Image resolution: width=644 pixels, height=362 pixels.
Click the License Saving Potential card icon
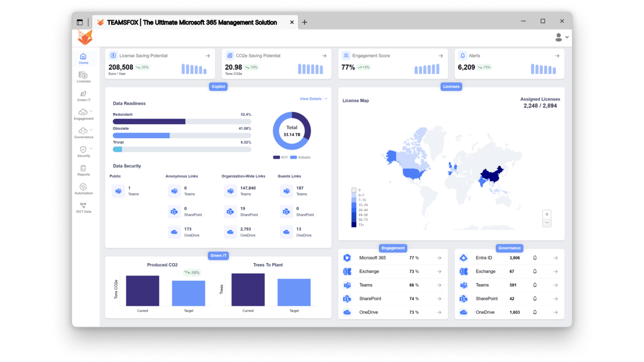[113, 56]
